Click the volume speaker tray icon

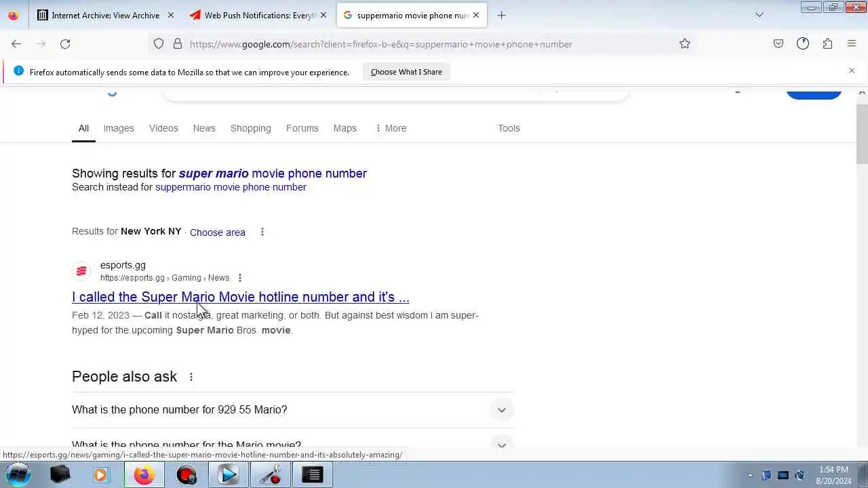pos(800,475)
